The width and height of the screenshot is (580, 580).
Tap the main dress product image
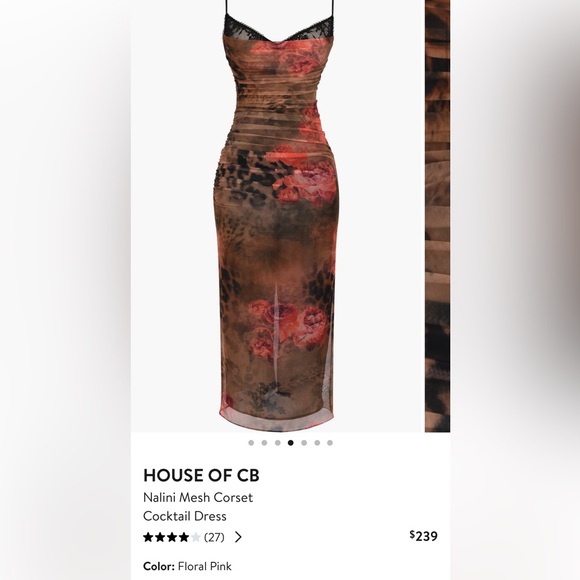tap(277, 216)
